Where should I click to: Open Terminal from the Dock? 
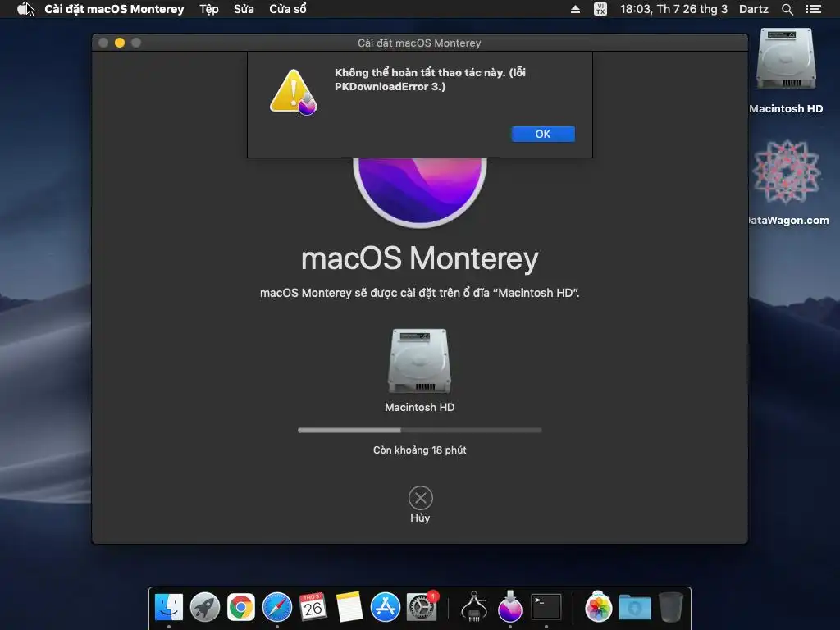click(546, 607)
